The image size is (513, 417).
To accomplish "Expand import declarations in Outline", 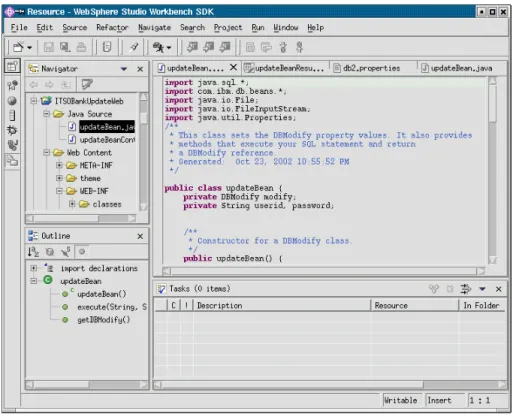I will pos(34,268).
